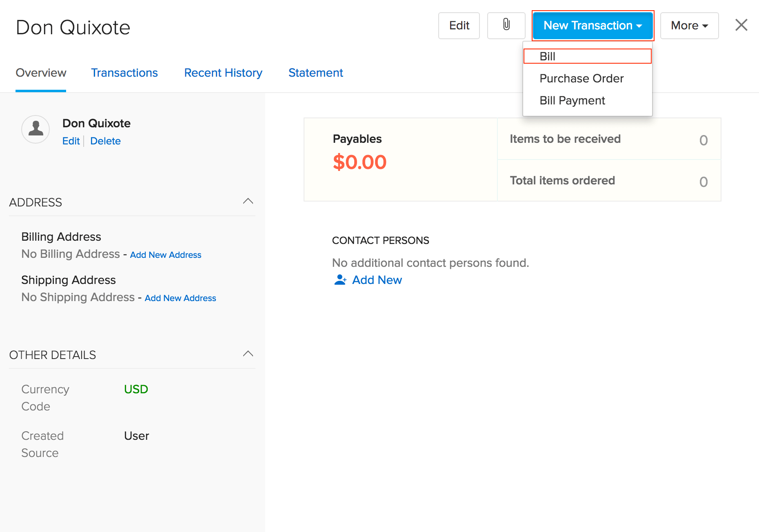Screen dimensions: 759x532
Task: Delete the Don Quixote contact
Action: (x=105, y=141)
